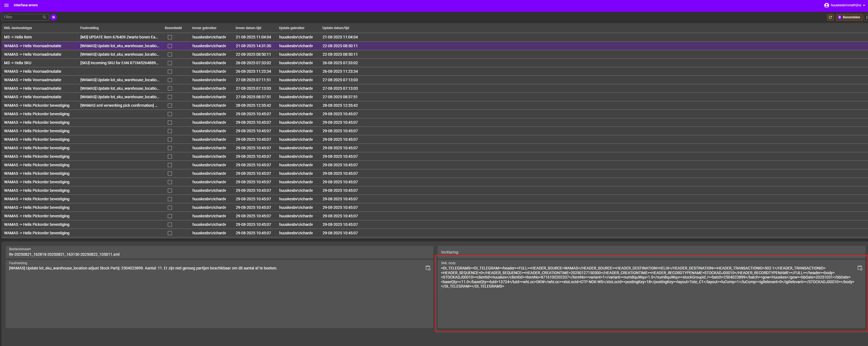The image size is (868, 346).
Task: Sort by the Invoer datum-tijd column header
Action: point(248,28)
